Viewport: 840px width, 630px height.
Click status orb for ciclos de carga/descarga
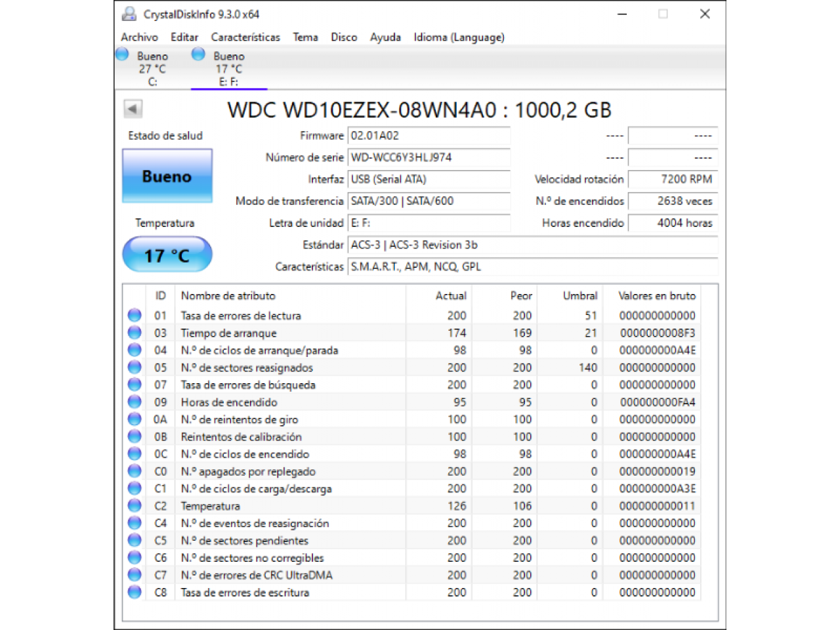[x=135, y=488]
